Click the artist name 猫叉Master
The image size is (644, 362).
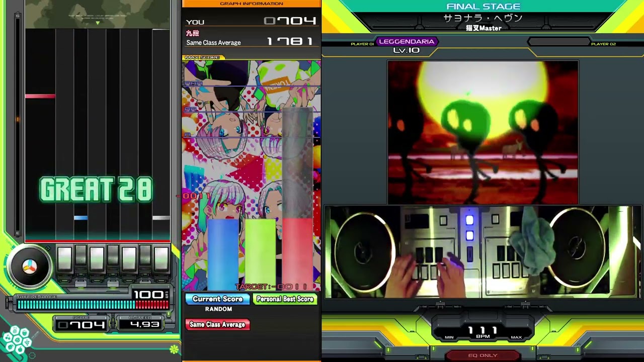(484, 28)
